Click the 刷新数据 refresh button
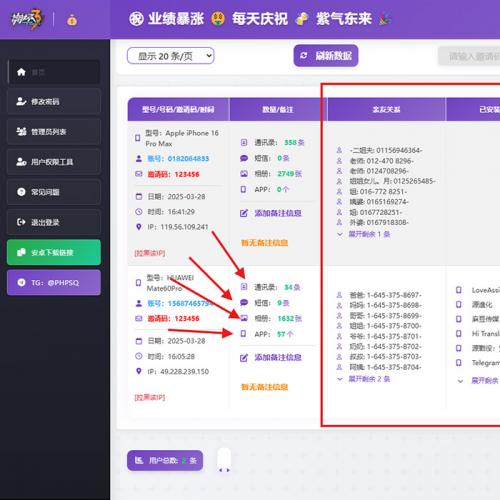 coord(326,56)
